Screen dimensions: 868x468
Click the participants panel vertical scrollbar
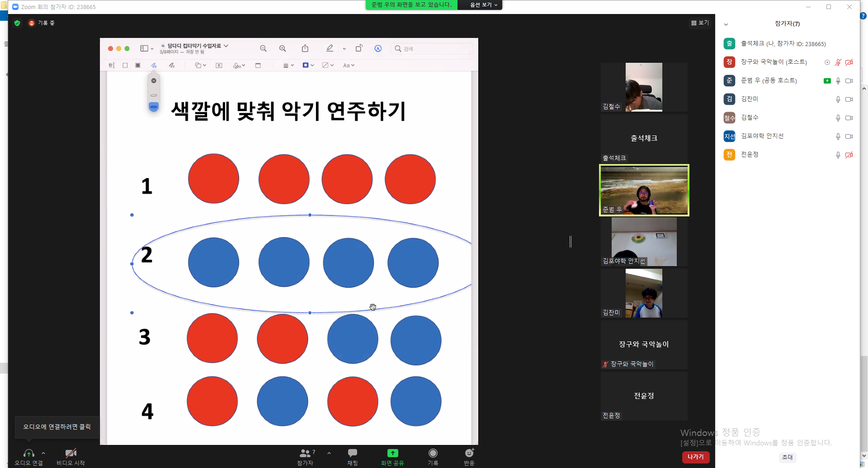point(864,271)
